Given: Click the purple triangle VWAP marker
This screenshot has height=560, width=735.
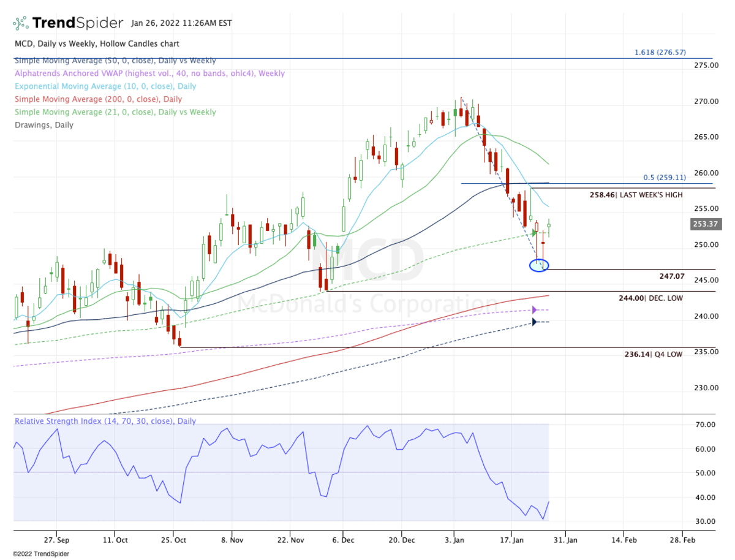Looking at the screenshot, I should coord(535,310).
